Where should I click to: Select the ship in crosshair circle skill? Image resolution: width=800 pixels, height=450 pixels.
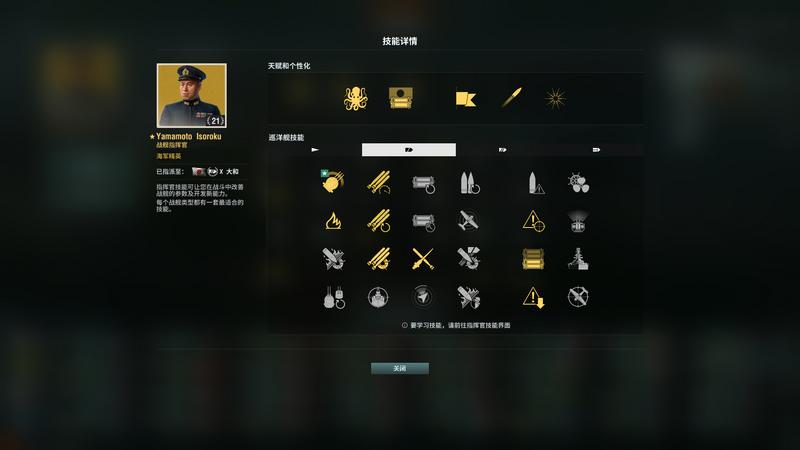tap(378, 297)
